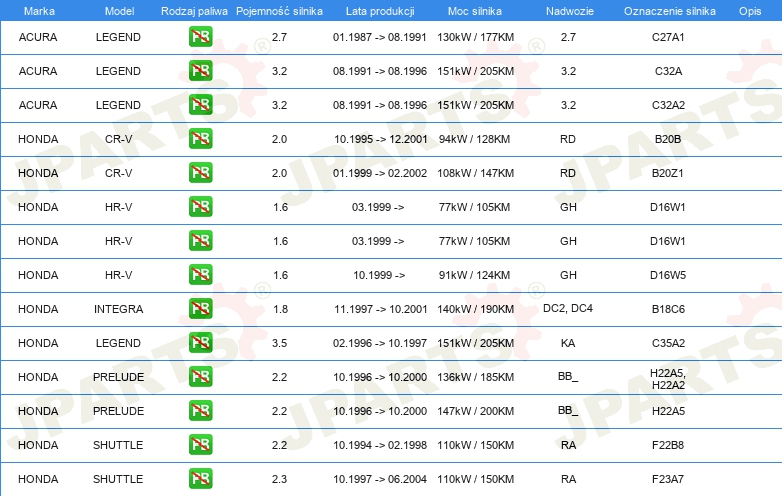The height and width of the screenshot is (496, 782).
Task: Click fuel icon in Honda Shuttle F23A7 row
Action: 200,479
